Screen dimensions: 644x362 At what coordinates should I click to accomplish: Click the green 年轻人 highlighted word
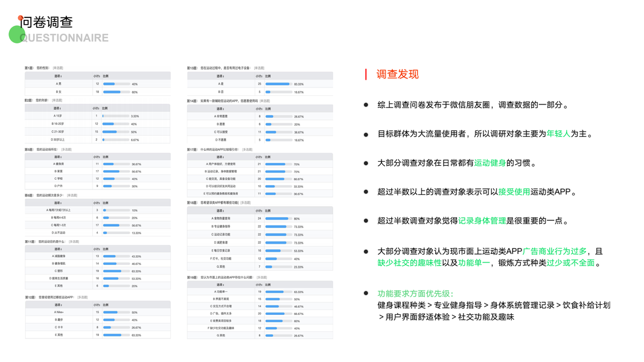558,134
